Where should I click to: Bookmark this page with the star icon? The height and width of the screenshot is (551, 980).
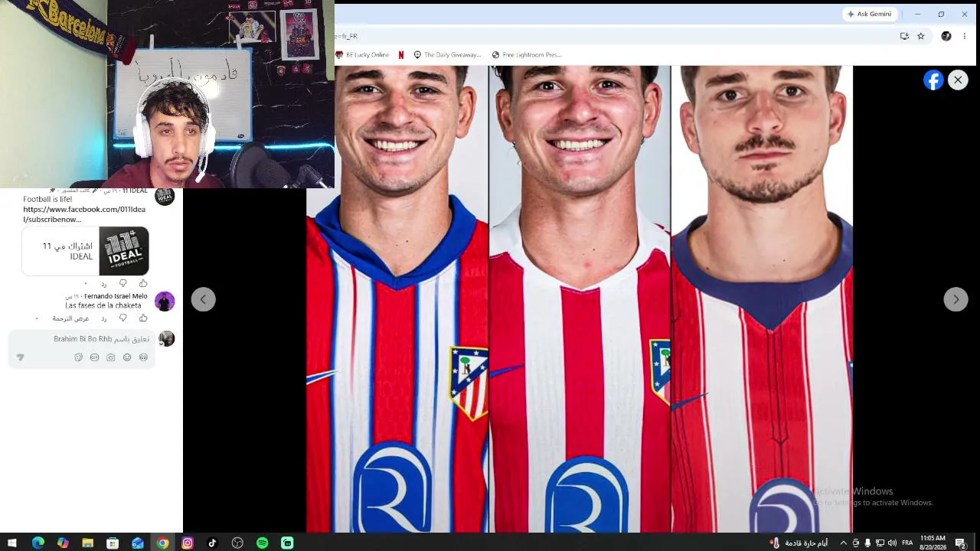[921, 36]
